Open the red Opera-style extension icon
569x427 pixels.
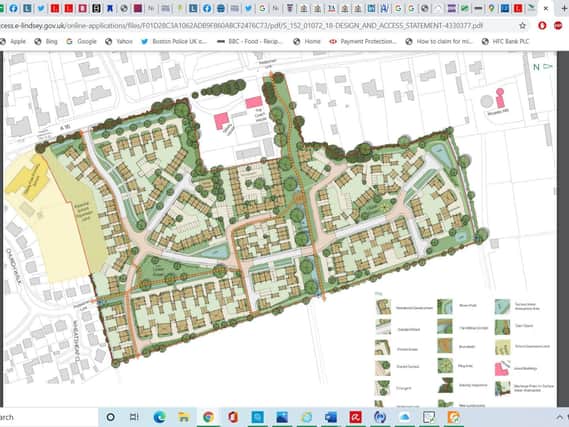click(543, 26)
